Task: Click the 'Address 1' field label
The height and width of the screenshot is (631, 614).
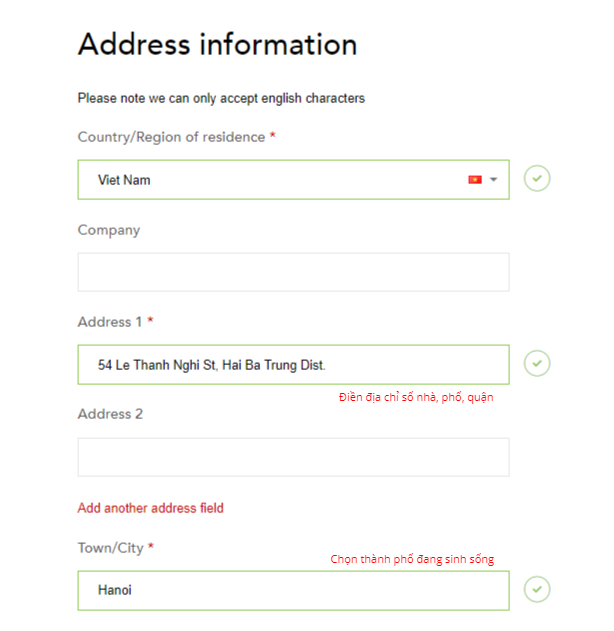Action: coord(110,322)
